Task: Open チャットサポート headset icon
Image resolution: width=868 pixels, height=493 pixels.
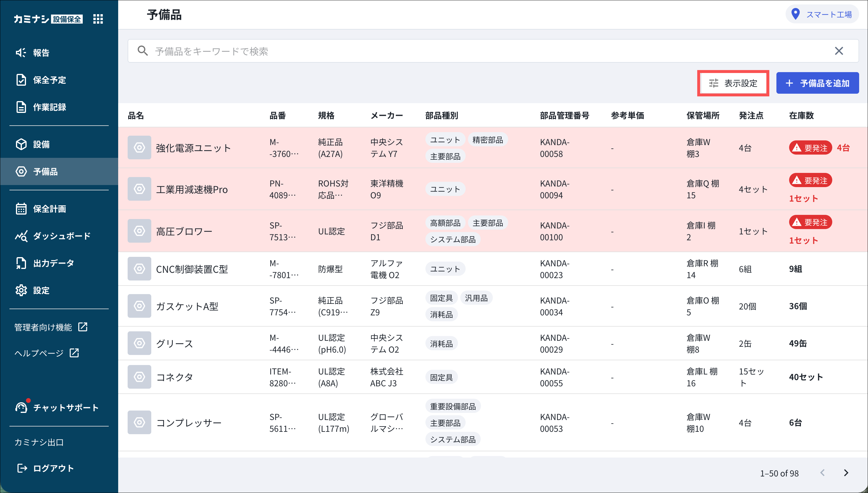Action: pos(21,407)
